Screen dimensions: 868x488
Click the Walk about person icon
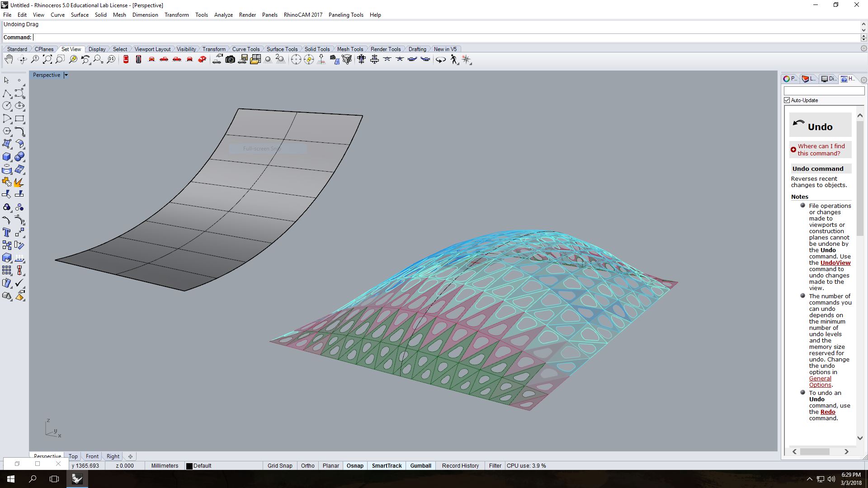(454, 60)
